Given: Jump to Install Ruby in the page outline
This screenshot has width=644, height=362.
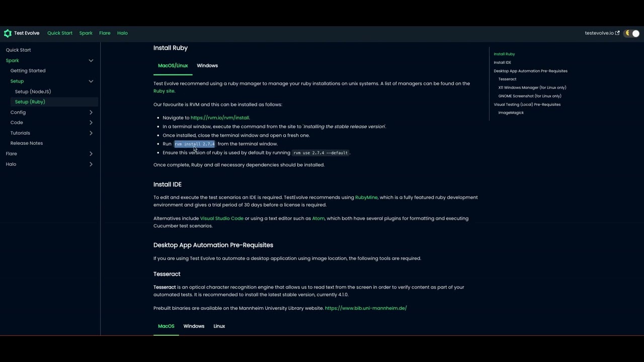Looking at the screenshot, I should (504, 54).
